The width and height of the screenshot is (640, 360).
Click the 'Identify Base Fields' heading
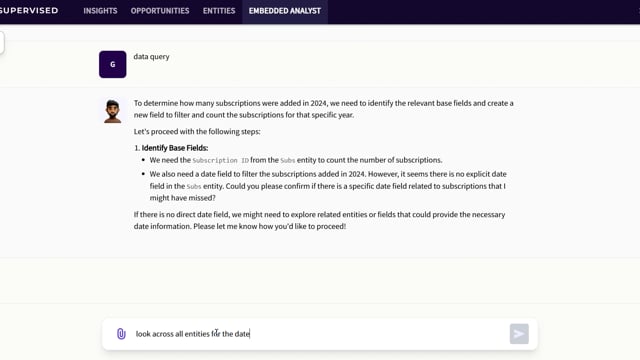(175, 148)
